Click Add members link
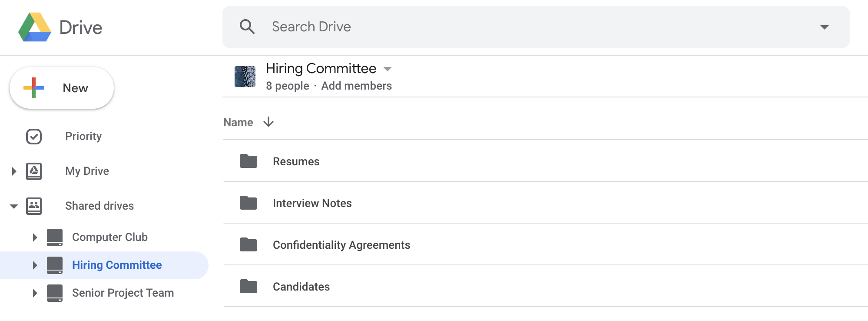The width and height of the screenshot is (868, 321). (x=356, y=86)
